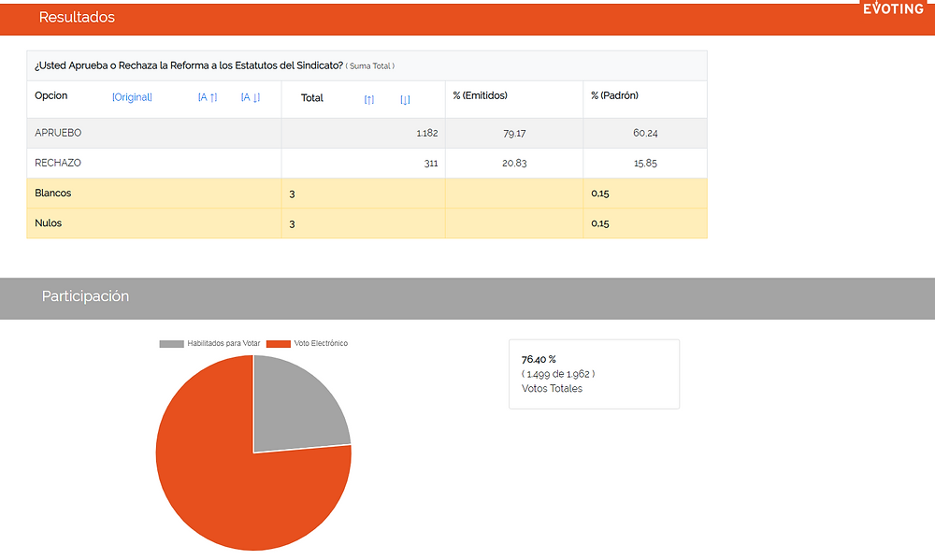Sort the Total column descending with [↓]
935x560 pixels.
[405, 100]
